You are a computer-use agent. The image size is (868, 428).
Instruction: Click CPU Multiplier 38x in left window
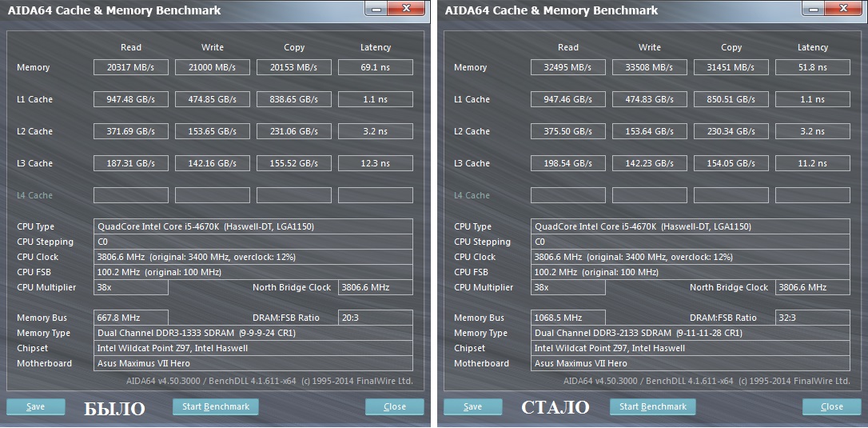pos(130,287)
